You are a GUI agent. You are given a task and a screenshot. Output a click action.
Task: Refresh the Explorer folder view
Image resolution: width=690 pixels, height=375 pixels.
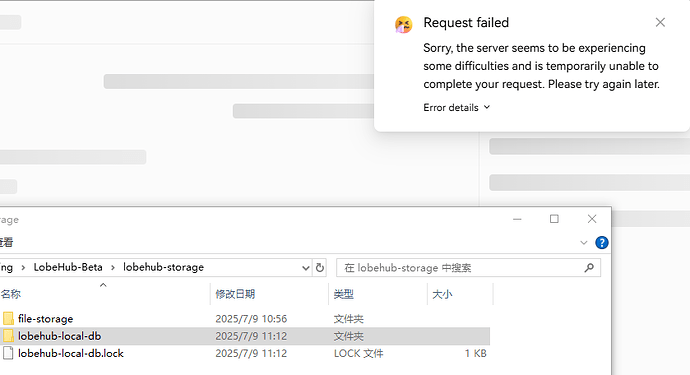(x=320, y=268)
